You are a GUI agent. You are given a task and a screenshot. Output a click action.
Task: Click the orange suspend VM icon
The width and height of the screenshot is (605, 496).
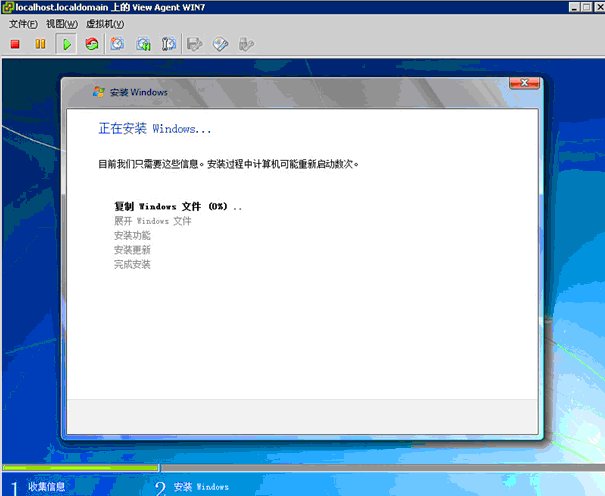click(40, 44)
